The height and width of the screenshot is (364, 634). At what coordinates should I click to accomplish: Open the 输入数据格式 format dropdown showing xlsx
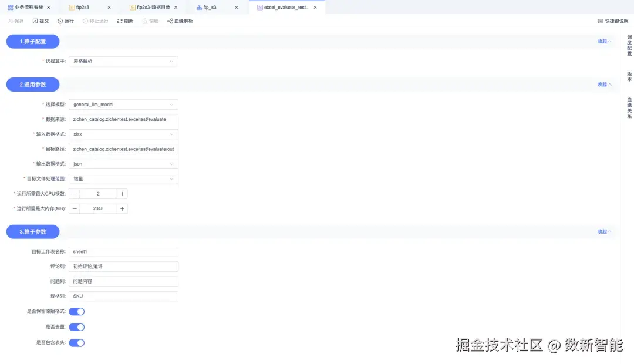pos(123,134)
